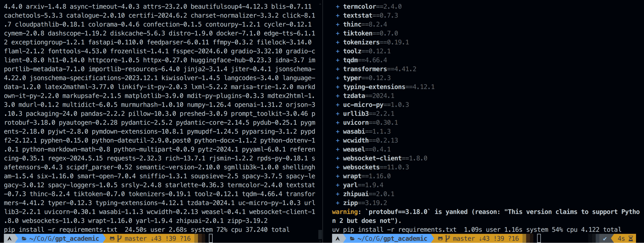Click the 'thinc==8.2.4' line

coord(361,24)
